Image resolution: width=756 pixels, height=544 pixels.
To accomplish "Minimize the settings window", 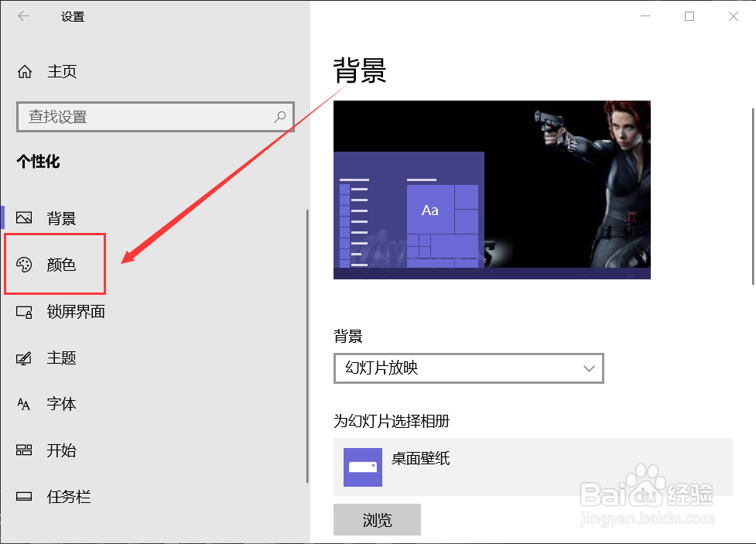I will point(645,16).
